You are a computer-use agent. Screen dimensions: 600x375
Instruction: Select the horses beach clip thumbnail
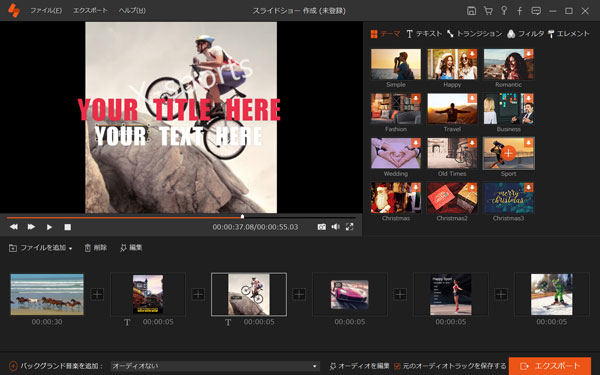(47, 294)
